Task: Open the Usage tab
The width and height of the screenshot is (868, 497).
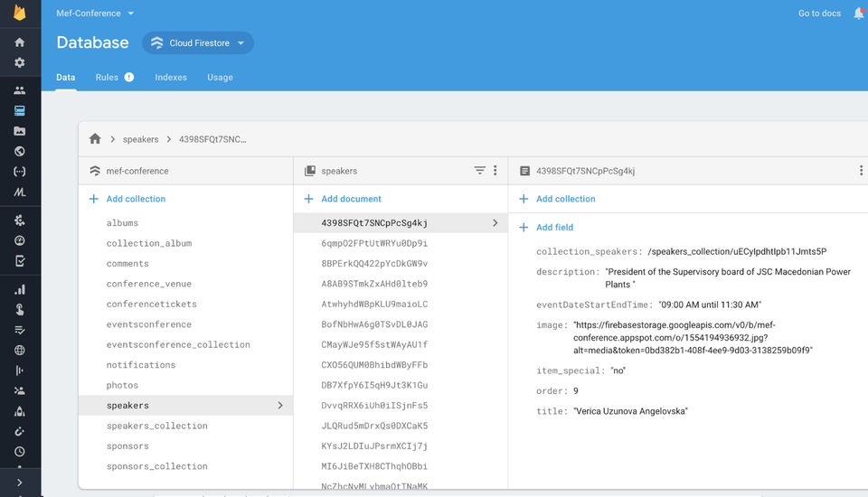Action: (220, 78)
